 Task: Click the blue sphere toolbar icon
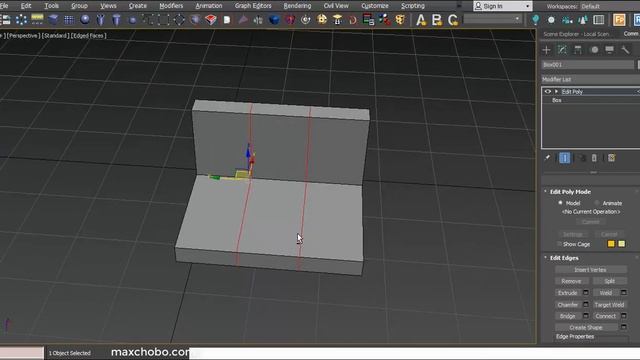[85, 20]
